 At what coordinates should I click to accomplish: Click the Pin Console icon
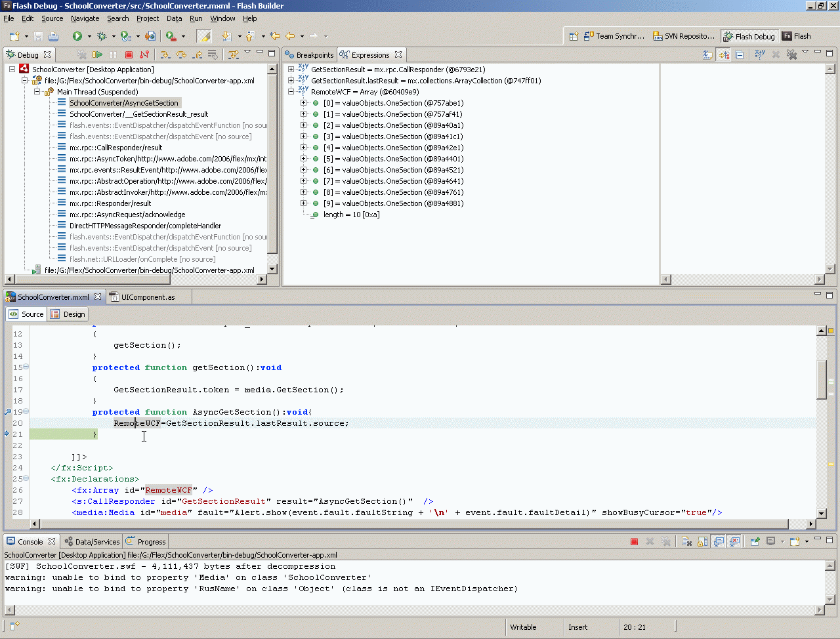(x=755, y=542)
